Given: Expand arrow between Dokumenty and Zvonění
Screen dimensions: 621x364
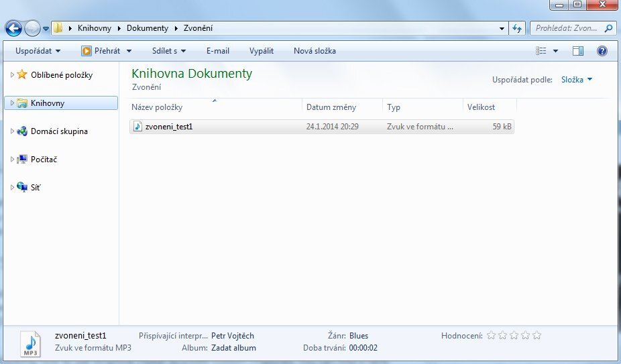Looking at the screenshot, I should click(176, 28).
